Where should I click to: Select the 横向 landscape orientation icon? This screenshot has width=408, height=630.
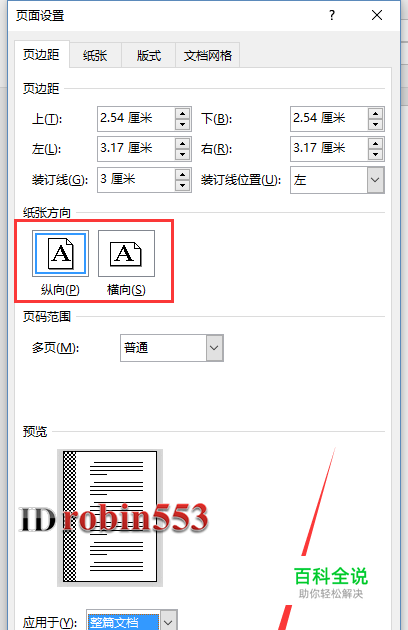[126, 254]
